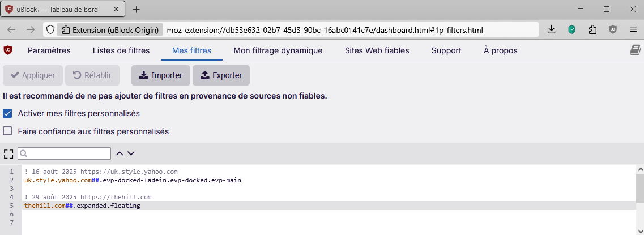Open the Extensions puzzle-piece menu
Image resolution: width=644 pixels, height=235 pixels.
coord(592,29)
